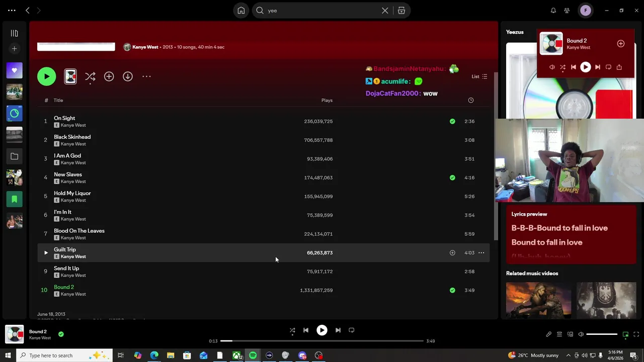Enter full screen mode
The width and height of the screenshot is (644, 362).
click(636, 334)
